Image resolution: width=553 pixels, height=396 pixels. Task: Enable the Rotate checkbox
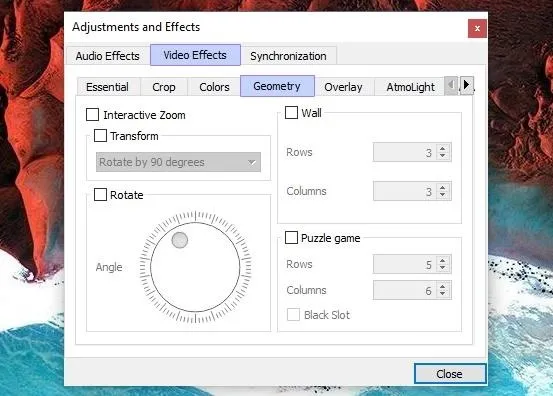tap(101, 195)
